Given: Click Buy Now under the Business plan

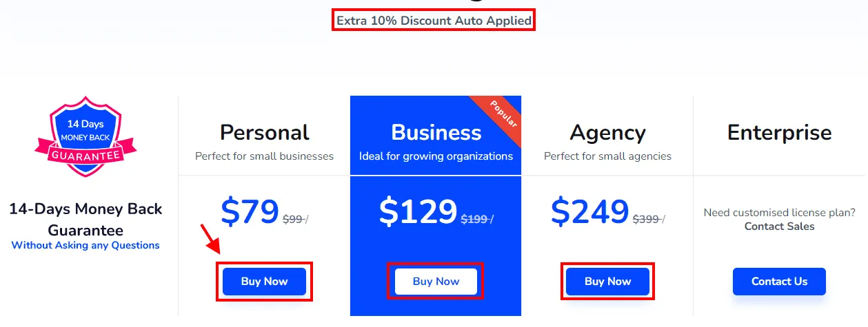Looking at the screenshot, I should pyautogui.click(x=436, y=282).
